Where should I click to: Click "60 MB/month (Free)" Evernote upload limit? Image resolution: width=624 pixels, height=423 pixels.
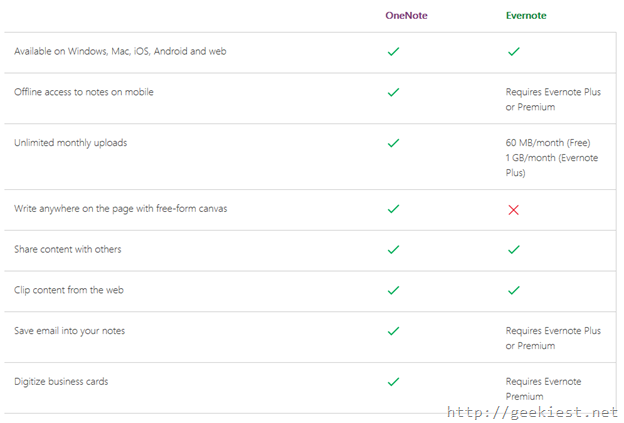tap(547, 143)
